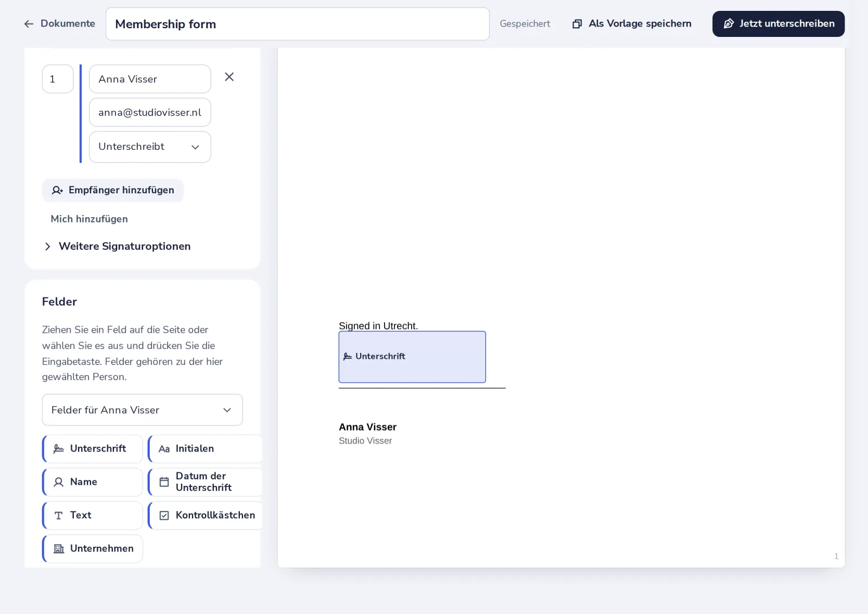Select the Text field tile
This screenshot has width=868, height=614.
(x=93, y=515)
